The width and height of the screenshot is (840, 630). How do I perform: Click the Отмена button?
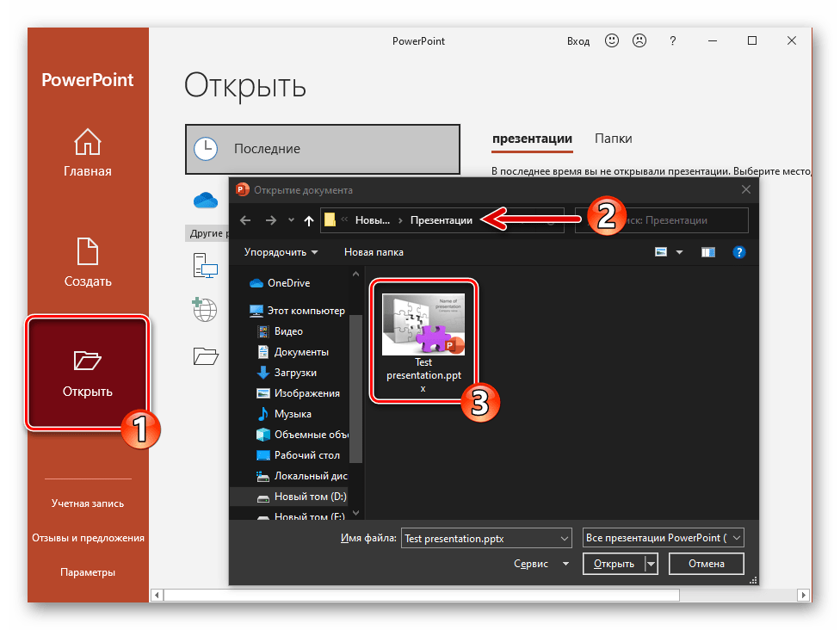(706, 564)
